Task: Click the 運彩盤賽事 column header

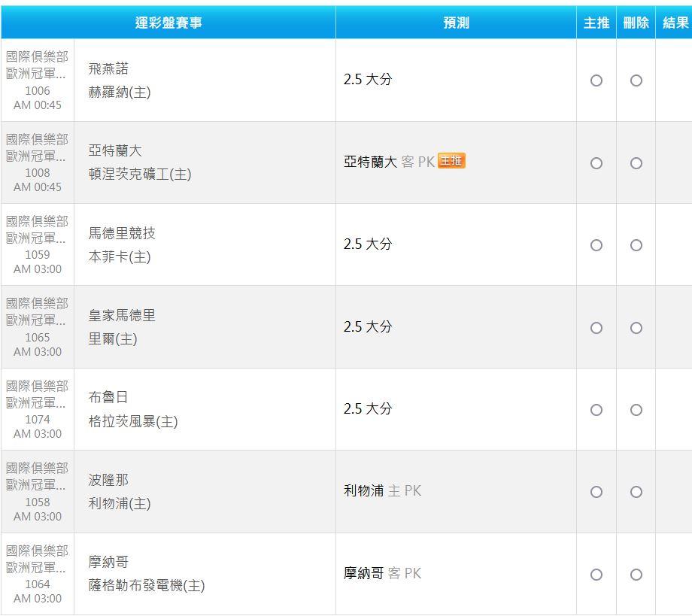Action: tap(168, 23)
